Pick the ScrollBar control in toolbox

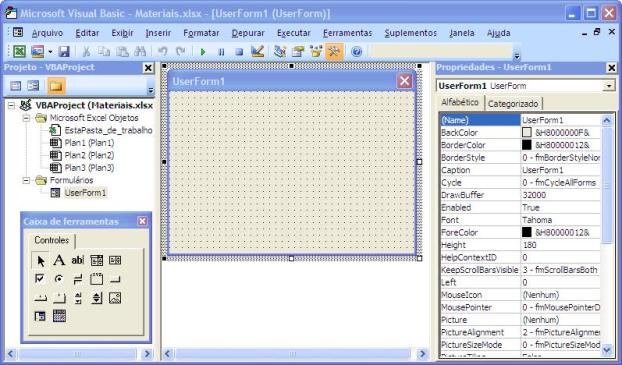(77, 298)
